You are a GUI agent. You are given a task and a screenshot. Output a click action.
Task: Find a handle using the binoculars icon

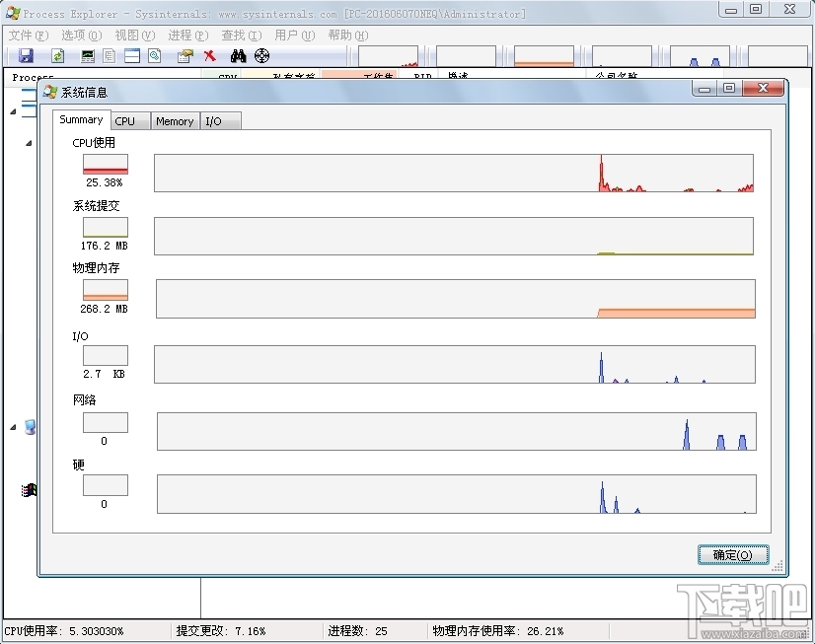coord(239,56)
